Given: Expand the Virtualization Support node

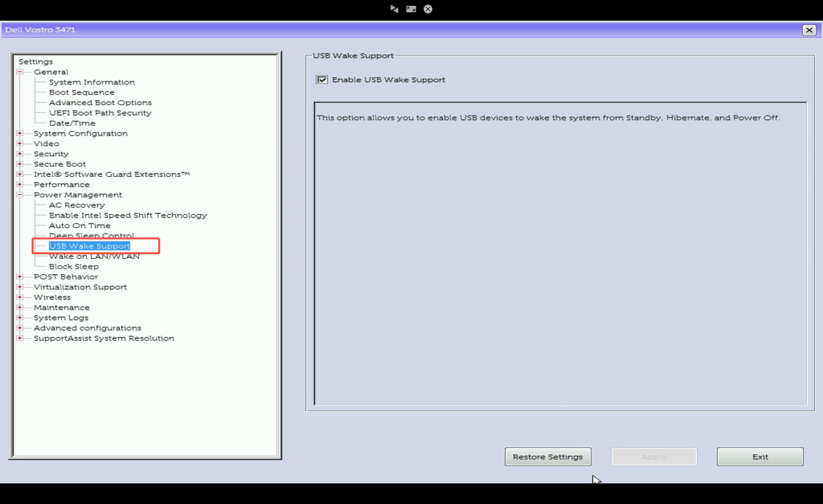Looking at the screenshot, I should 20,287.
